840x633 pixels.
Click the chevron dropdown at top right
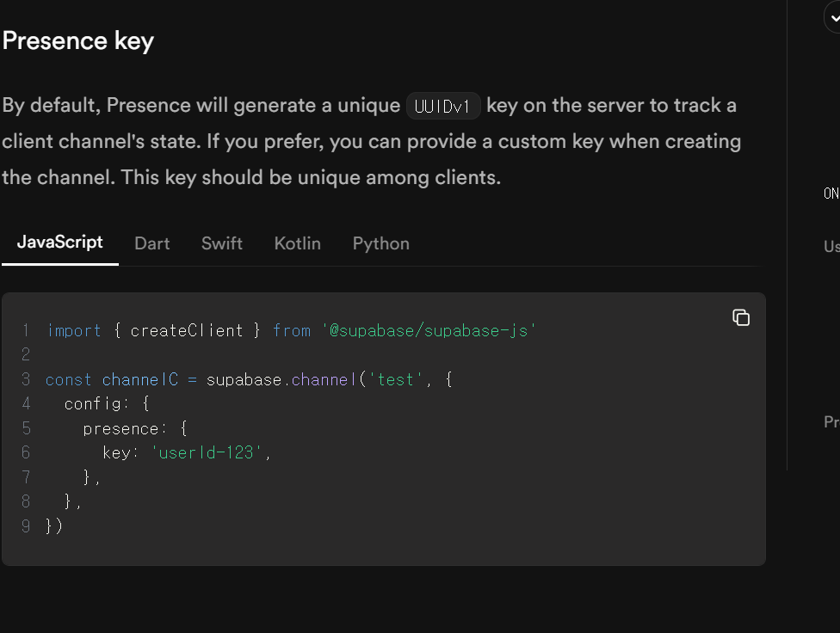(833, 18)
